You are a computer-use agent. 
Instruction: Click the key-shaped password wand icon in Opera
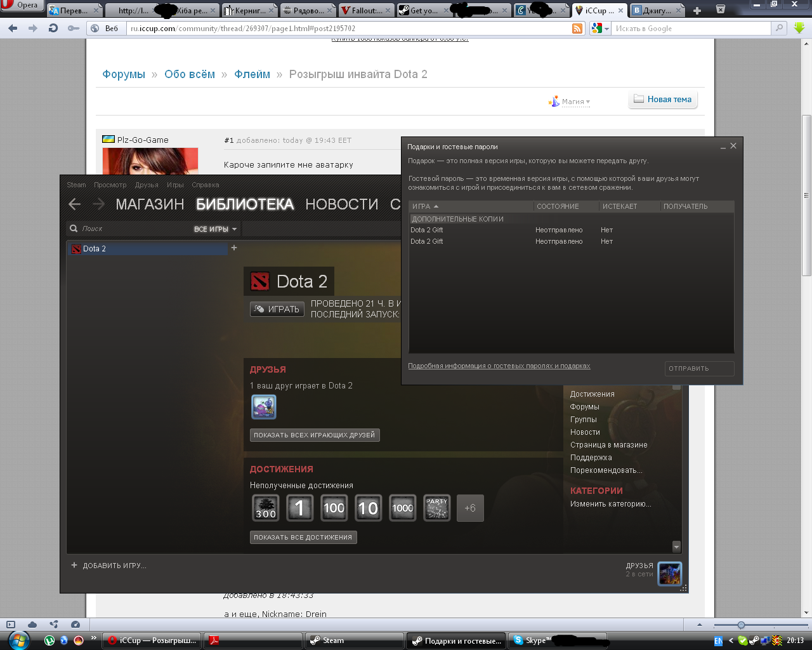tap(74, 29)
